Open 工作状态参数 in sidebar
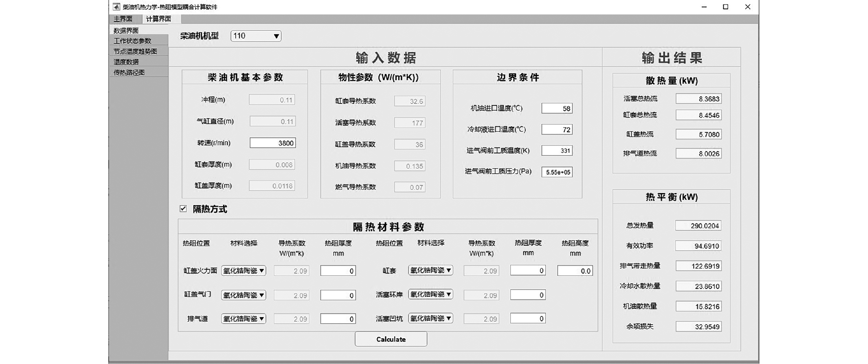This screenshot has height=364, width=868. (132, 41)
